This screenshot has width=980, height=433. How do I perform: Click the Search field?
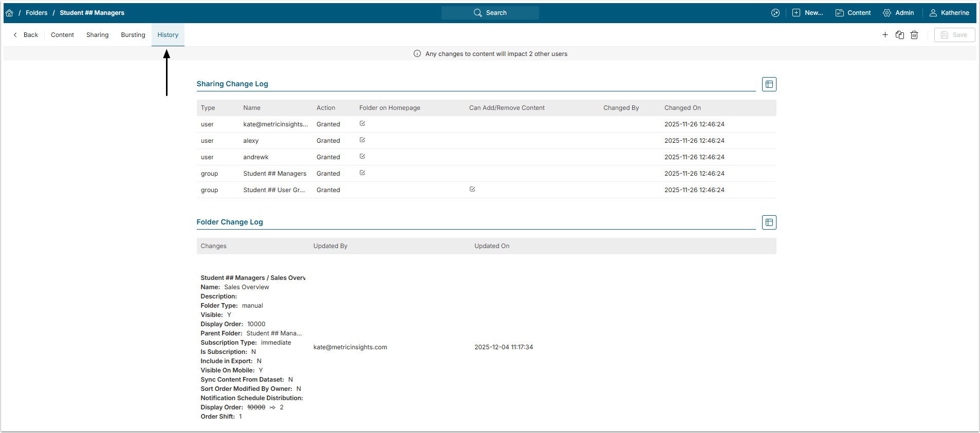click(490, 13)
